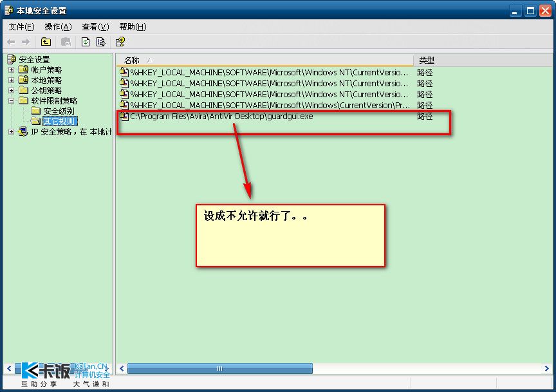Click the Forward arrow in the toolbar
The height and width of the screenshot is (392, 556).
(x=26, y=42)
